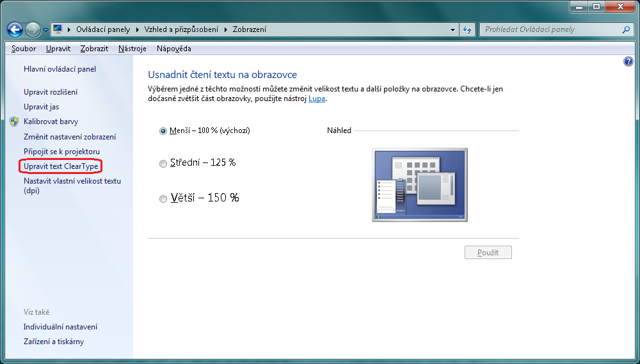640x364 pixels.
Task: Click the Back navigation arrow button
Action: click(x=15, y=29)
